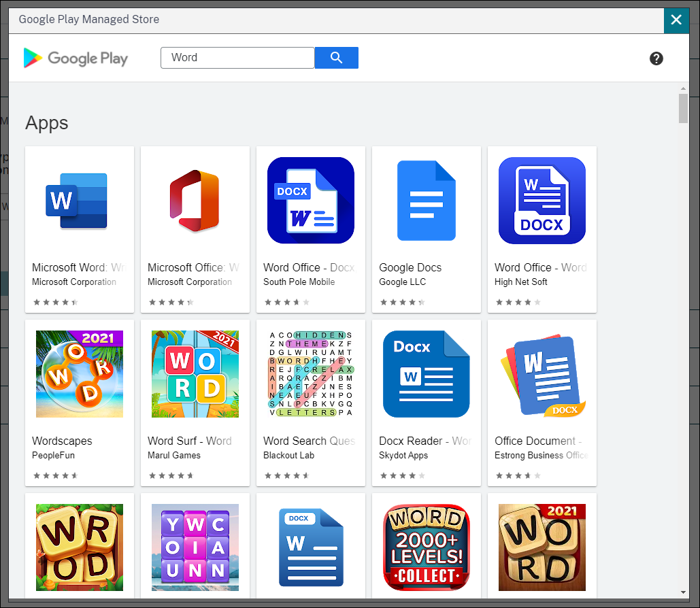Screen dimensions: 700x608
Task: Open the Word Surf game icon
Action: pos(195,374)
